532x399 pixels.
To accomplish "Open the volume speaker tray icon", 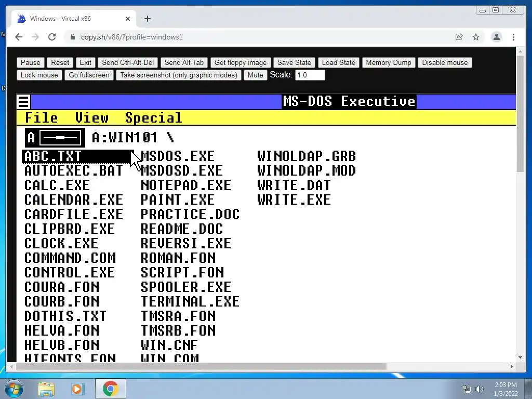I will (479, 389).
